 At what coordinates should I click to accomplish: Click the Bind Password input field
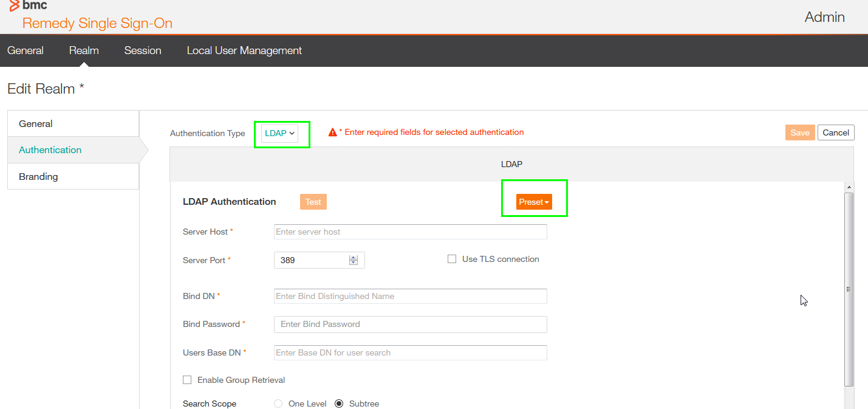pos(411,324)
